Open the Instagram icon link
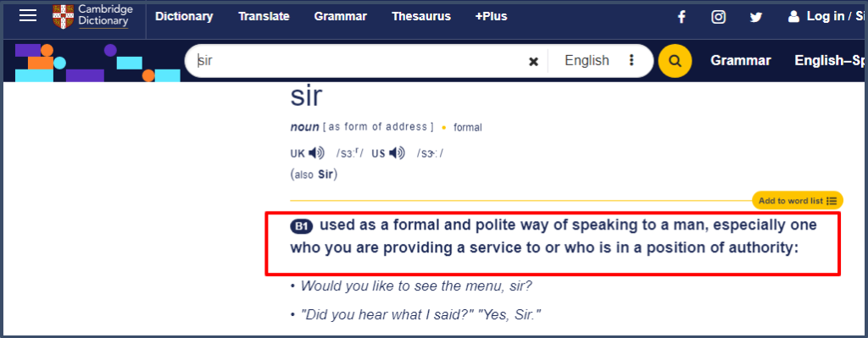 tap(719, 17)
